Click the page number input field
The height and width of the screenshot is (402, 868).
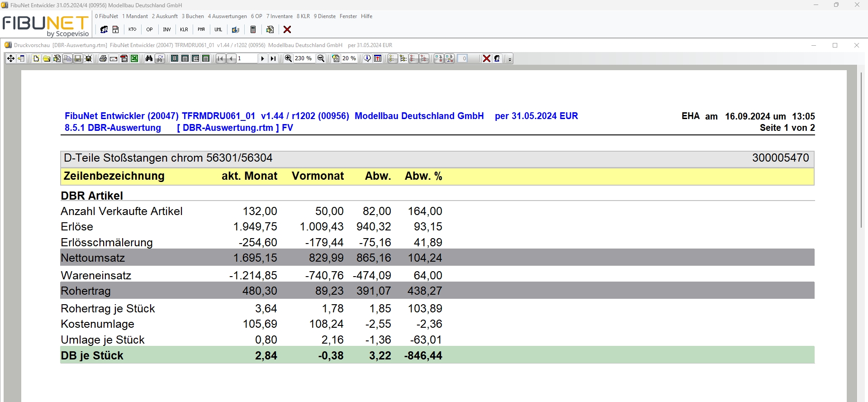(x=247, y=58)
